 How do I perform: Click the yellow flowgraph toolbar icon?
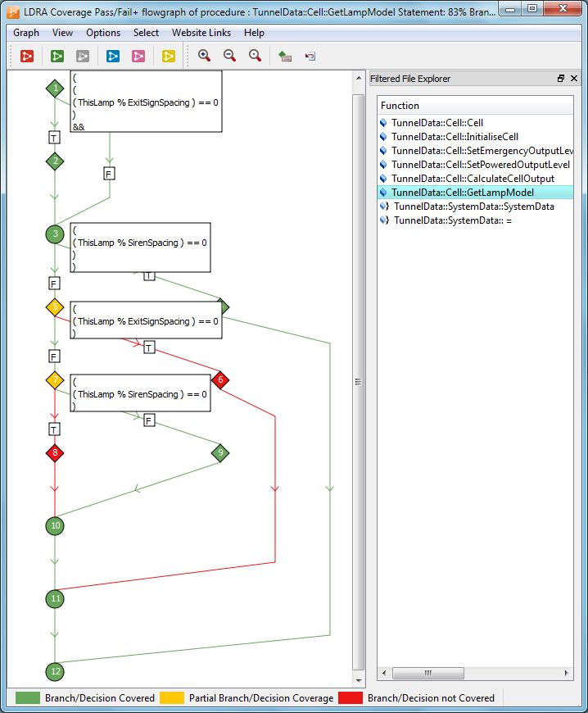[x=168, y=56]
